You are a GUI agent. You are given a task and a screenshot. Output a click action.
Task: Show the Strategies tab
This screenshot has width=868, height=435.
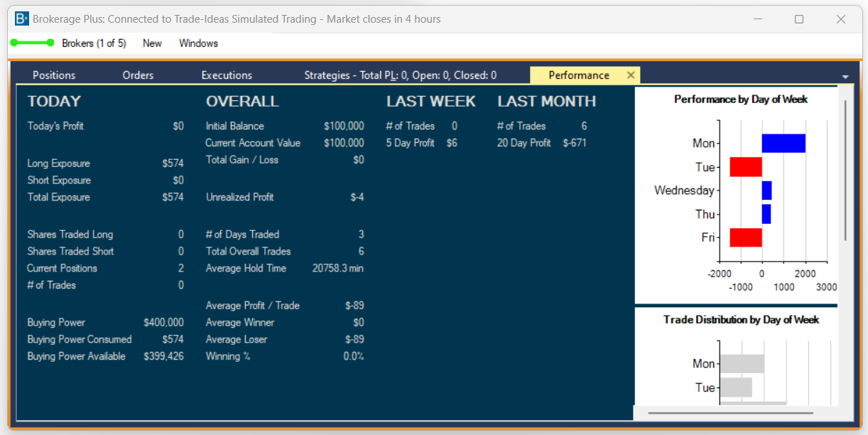point(400,75)
